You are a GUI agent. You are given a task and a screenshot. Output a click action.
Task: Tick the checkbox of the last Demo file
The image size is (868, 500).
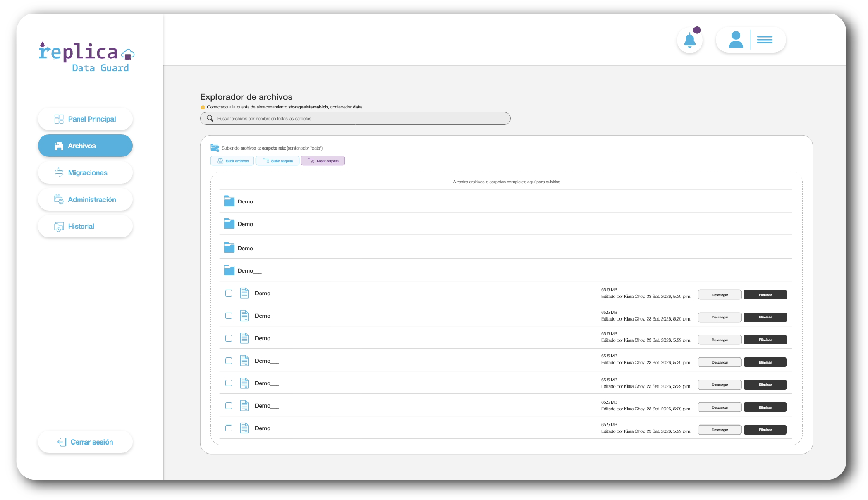(229, 428)
